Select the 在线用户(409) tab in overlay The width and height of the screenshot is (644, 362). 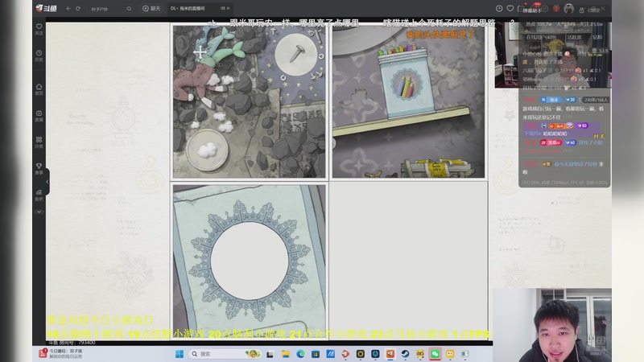[x=540, y=37]
